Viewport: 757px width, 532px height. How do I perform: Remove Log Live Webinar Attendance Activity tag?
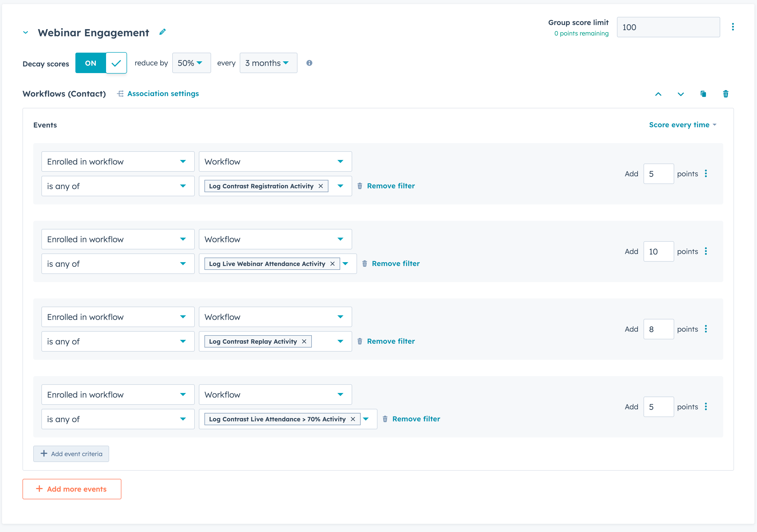click(x=332, y=264)
